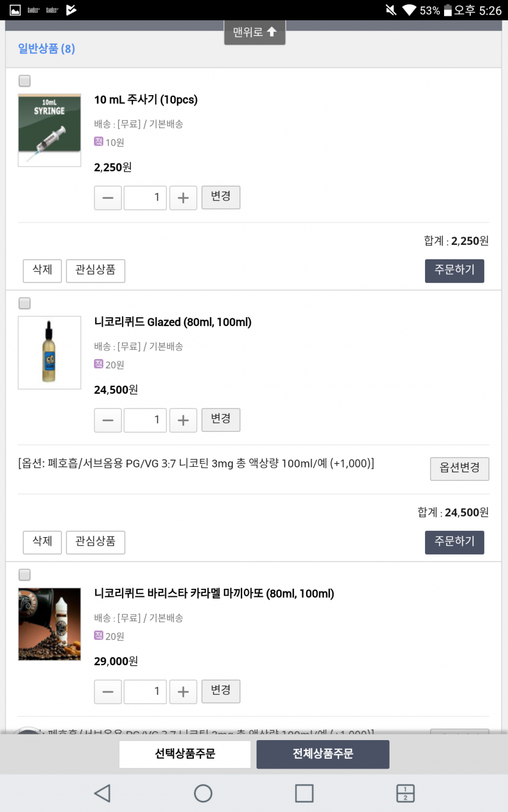508x812 pixels.
Task: Open 옵션변경 for the Glazed liquid
Action: (x=459, y=469)
